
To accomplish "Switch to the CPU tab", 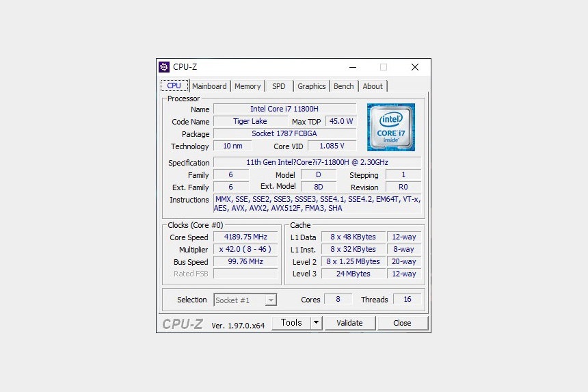I will [174, 86].
